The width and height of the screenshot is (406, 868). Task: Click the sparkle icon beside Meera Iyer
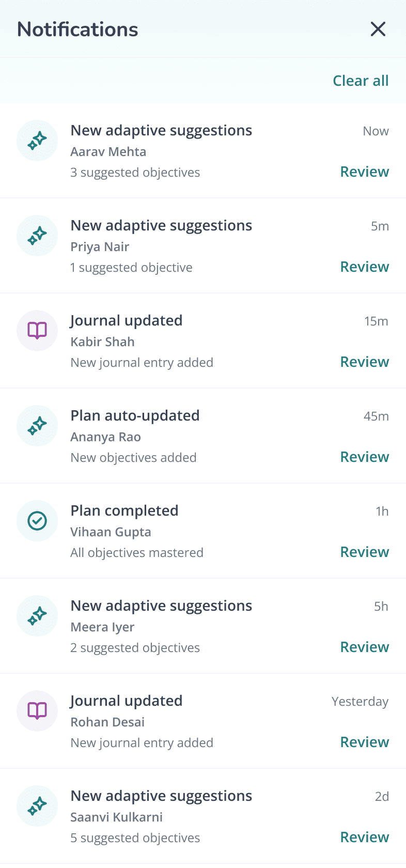[x=37, y=616]
